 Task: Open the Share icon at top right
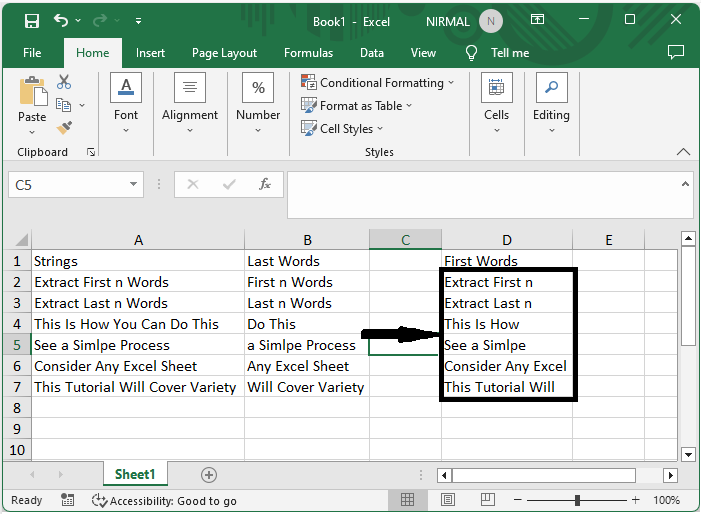676,52
